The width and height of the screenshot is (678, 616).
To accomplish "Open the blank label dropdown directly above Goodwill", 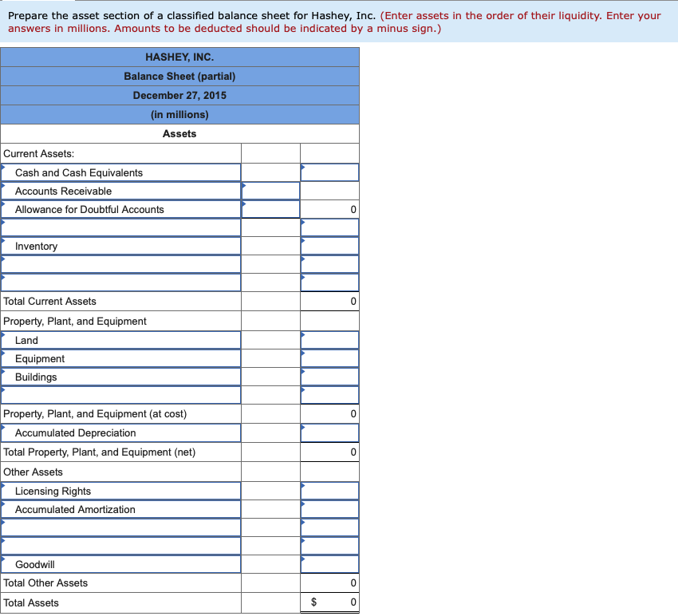I will click(x=120, y=546).
